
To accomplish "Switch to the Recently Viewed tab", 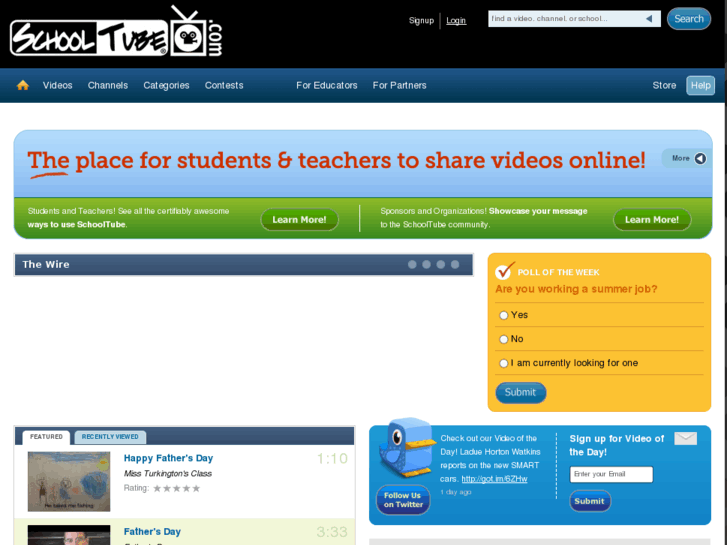I will tap(110, 437).
